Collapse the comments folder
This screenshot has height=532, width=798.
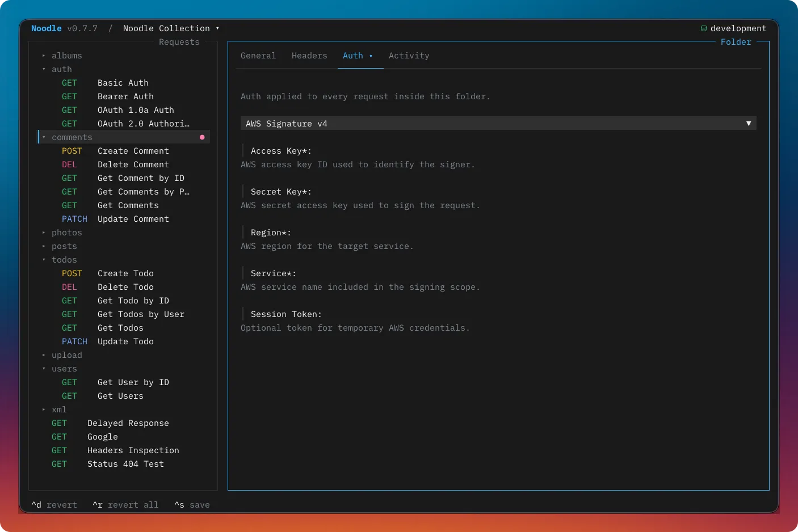point(44,137)
